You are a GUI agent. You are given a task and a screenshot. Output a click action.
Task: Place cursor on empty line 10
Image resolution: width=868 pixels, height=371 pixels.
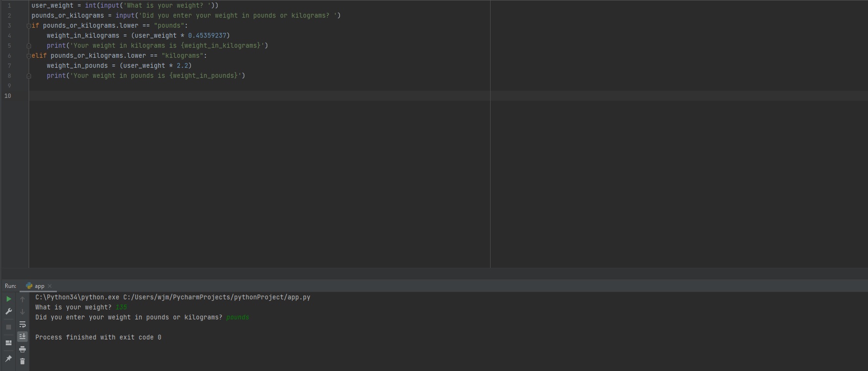click(191, 96)
